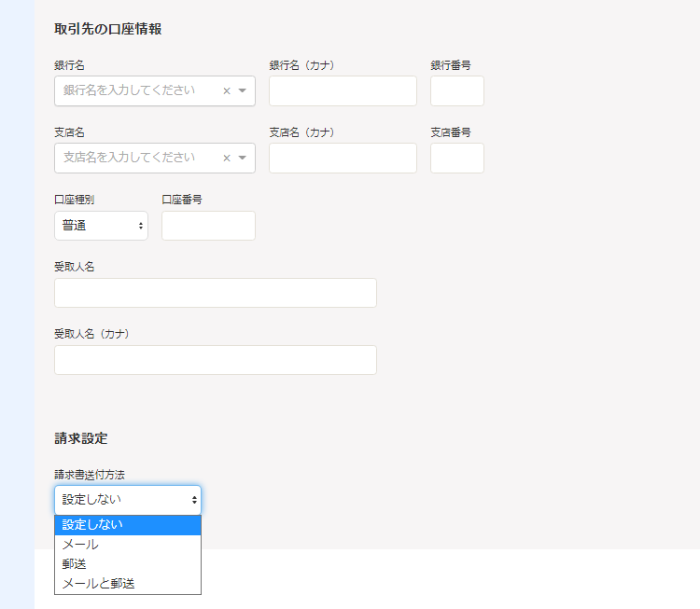Focus the 支店名（カナ）text field

point(343,159)
